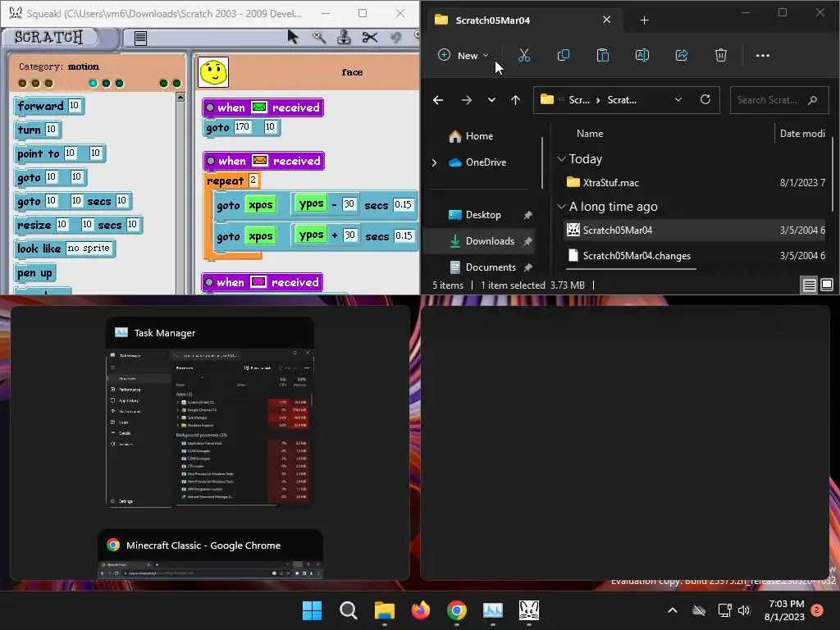Click the palette scrollbar up arrow
This screenshot has height=630, width=840.
tap(180, 98)
